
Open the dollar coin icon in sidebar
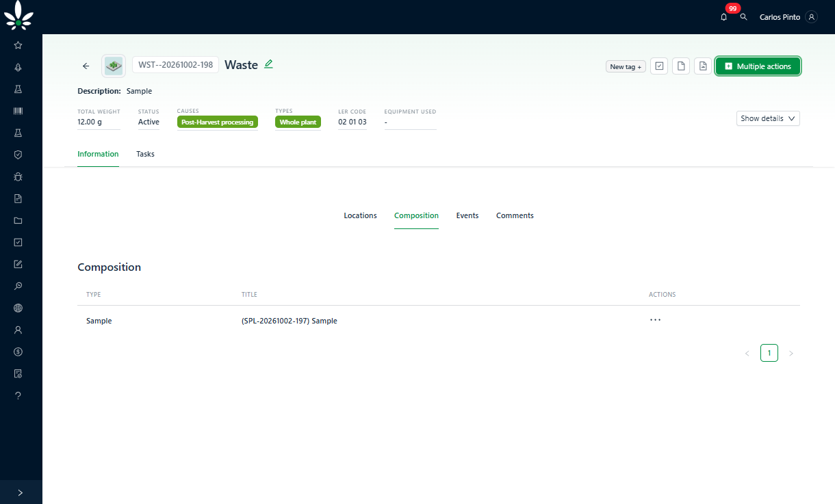click(18, 352)
